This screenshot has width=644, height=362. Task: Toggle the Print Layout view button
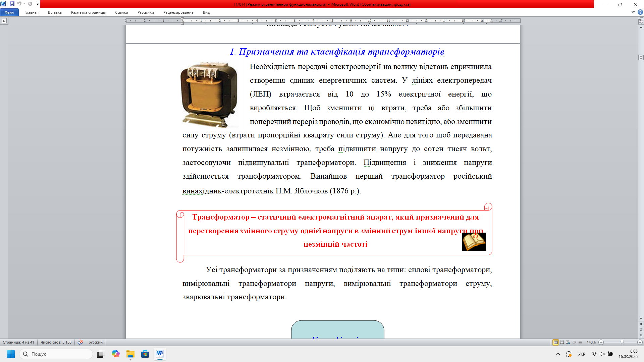click(555, 342)
